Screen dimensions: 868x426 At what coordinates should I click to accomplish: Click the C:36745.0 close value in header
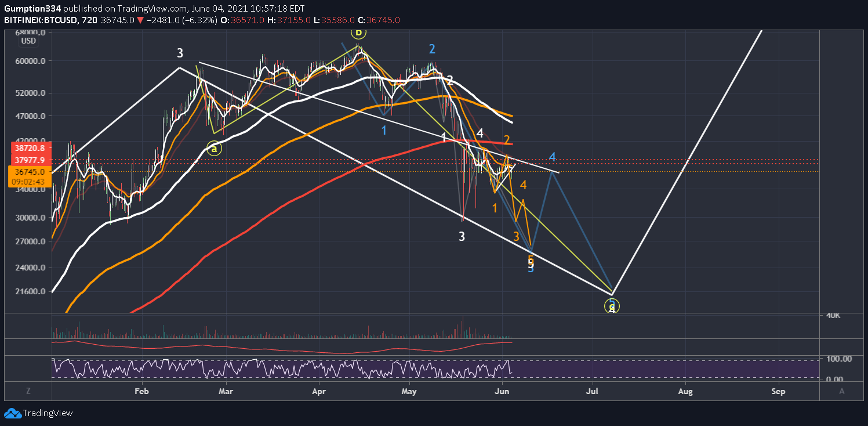(x=379, y=20)
